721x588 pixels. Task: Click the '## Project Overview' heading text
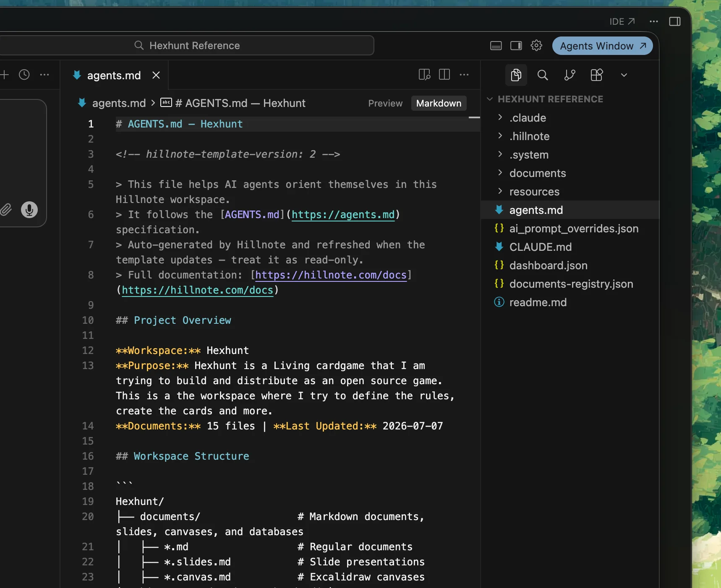click(173, 320)
